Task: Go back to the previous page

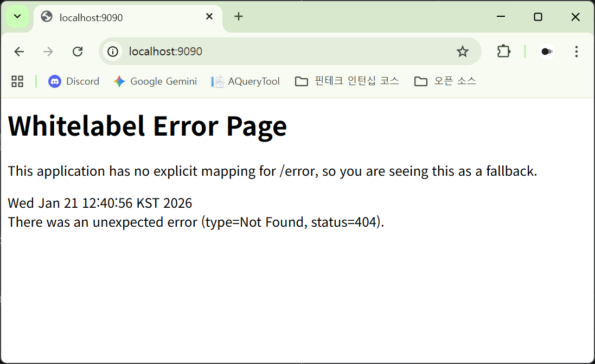Action: point(19,52)
